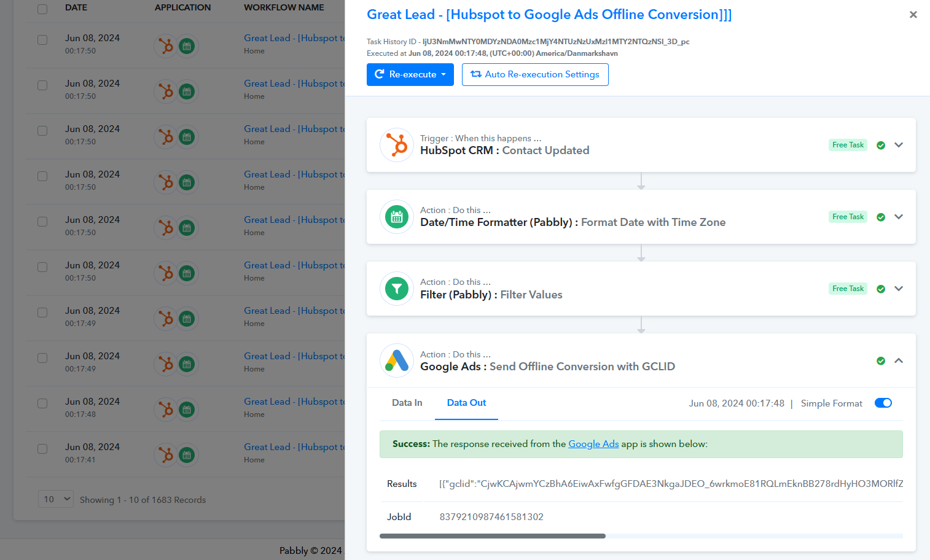This screenshot has width=930, height=560.
Task: Click Free Task badge on Date/Time Formatter step
Action: (848, 217)
